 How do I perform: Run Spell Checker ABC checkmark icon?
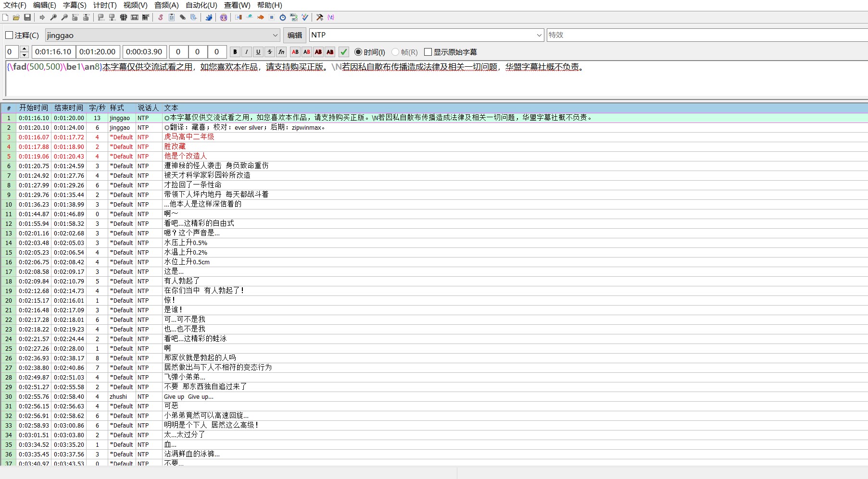click(x=305, y=17)
